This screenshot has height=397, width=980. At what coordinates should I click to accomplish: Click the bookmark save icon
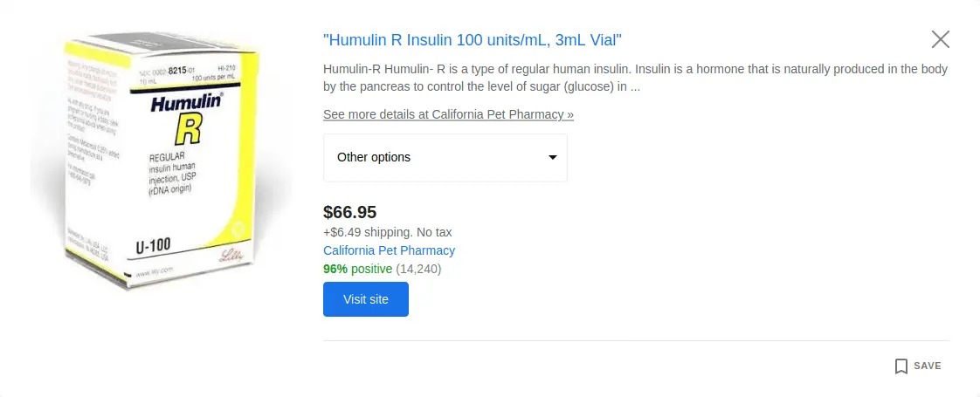coord(901,366)
